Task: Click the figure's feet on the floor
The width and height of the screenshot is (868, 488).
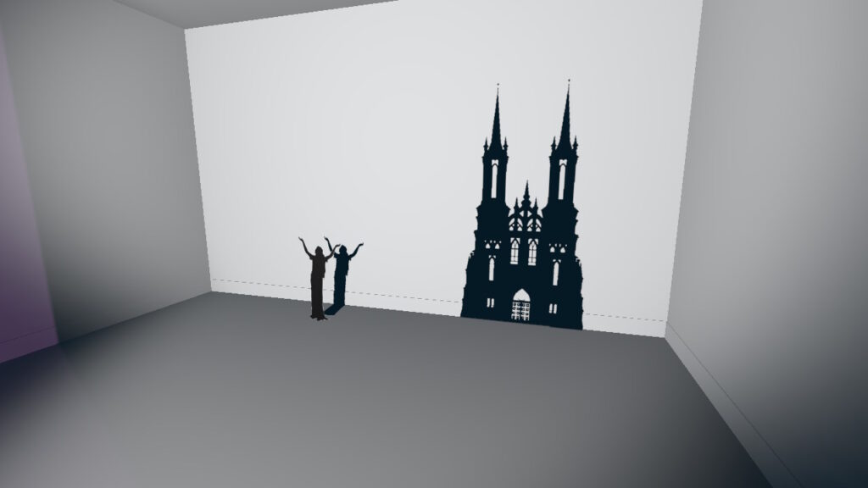Action: coord(318,317)
